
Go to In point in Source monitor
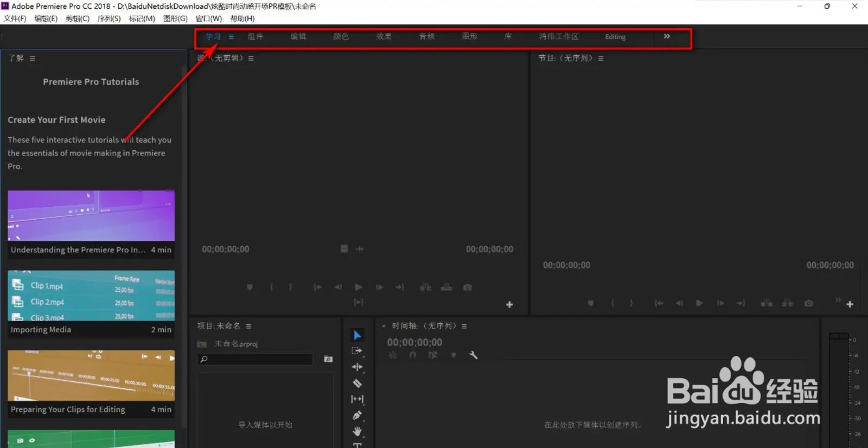pyautogui.click(x=317, y=287)
